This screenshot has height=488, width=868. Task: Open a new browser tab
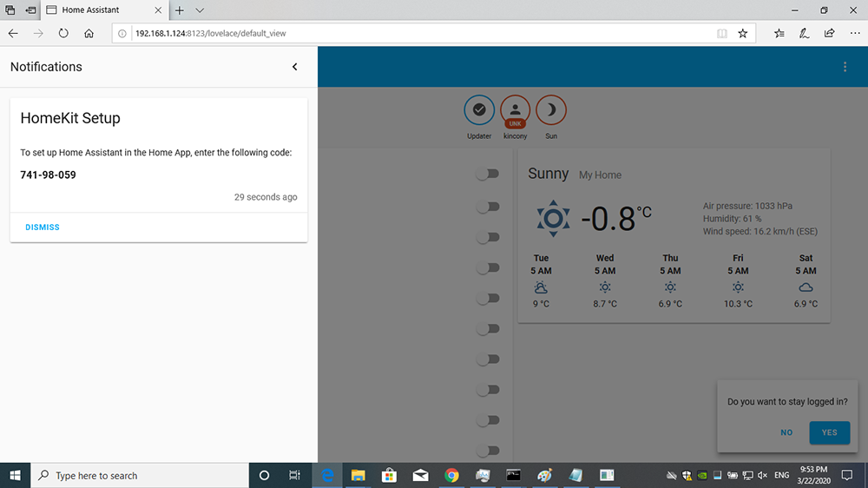(x=180, y=10)
